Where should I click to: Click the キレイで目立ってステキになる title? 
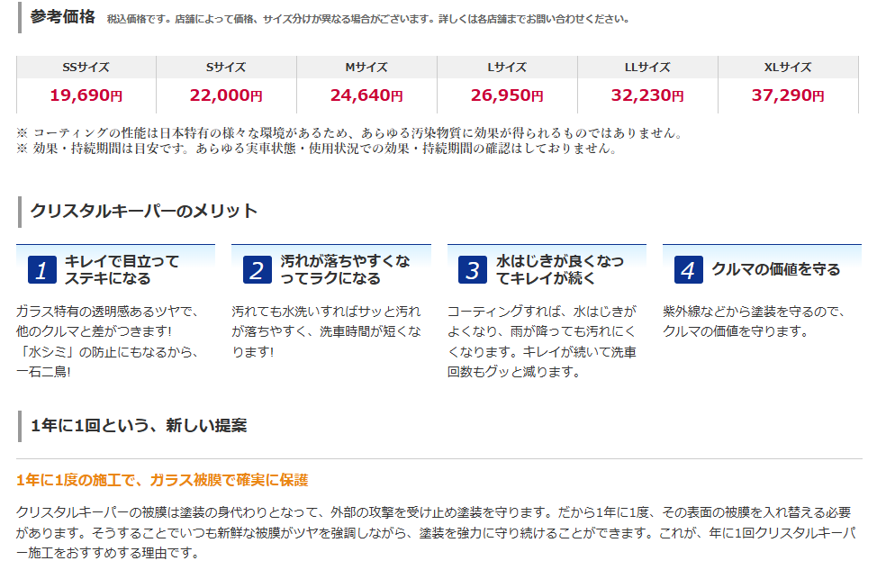point(122,269)
